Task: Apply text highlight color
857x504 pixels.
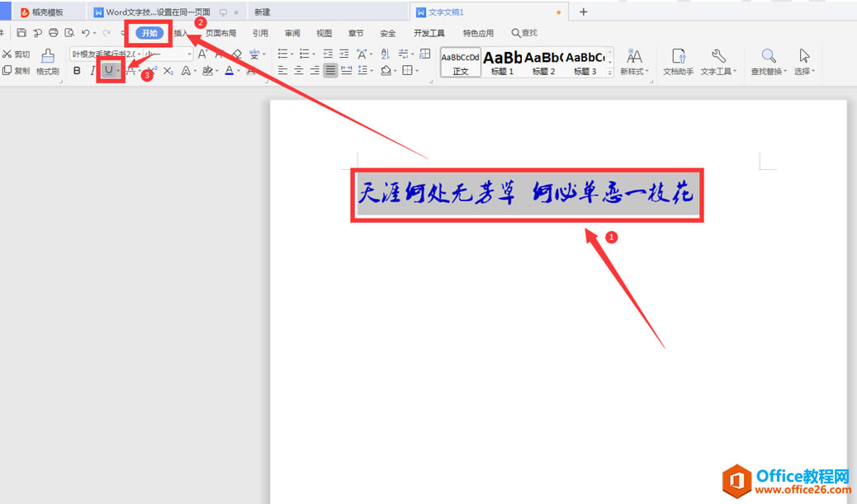Action: (x=207, y=70)
